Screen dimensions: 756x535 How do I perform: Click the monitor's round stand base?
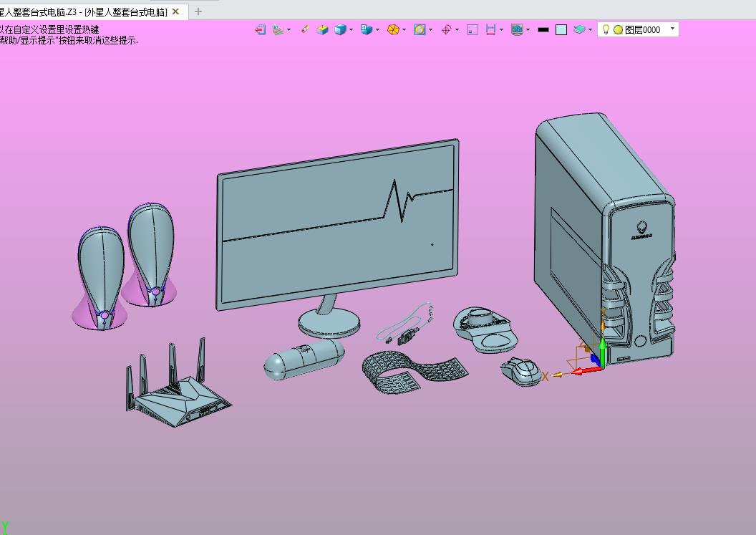pyautogui.click(x=329, y=323)
